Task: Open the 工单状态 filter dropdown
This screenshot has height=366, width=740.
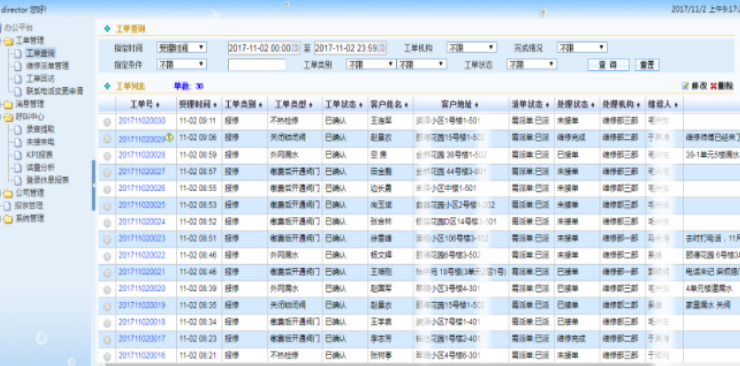Action: point(532,65)
